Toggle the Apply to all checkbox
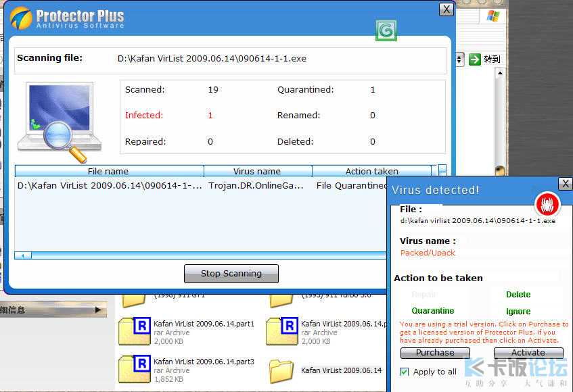573x392 pixels. (x=404, y=372)
